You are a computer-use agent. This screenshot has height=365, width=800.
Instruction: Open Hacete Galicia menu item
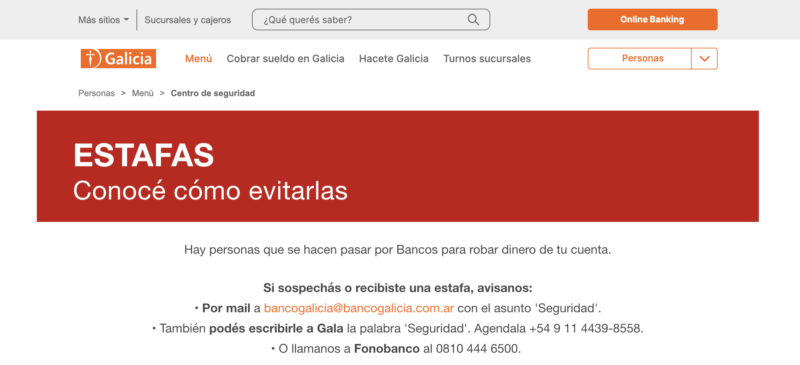(x=393, y=59)
